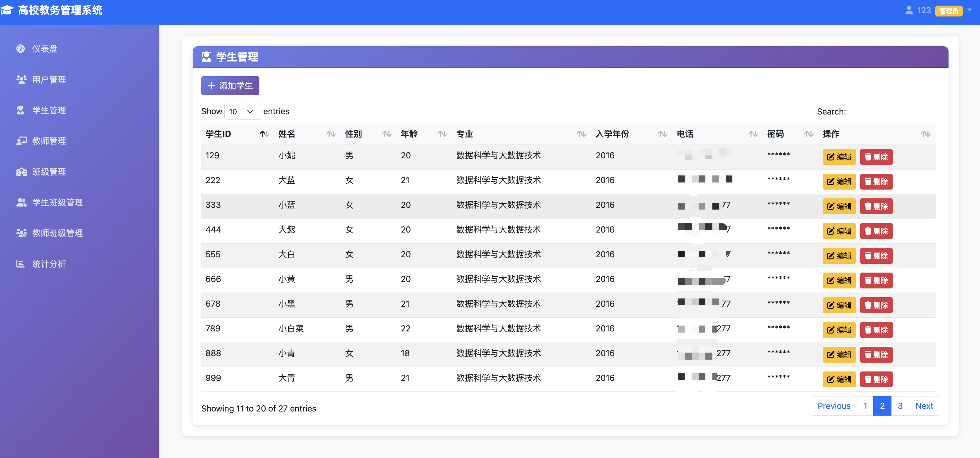The height and width of the screenshot is (458, 980).
Task: Click the dashboard gauge icon in sidebar
Action: coord(21,49)
